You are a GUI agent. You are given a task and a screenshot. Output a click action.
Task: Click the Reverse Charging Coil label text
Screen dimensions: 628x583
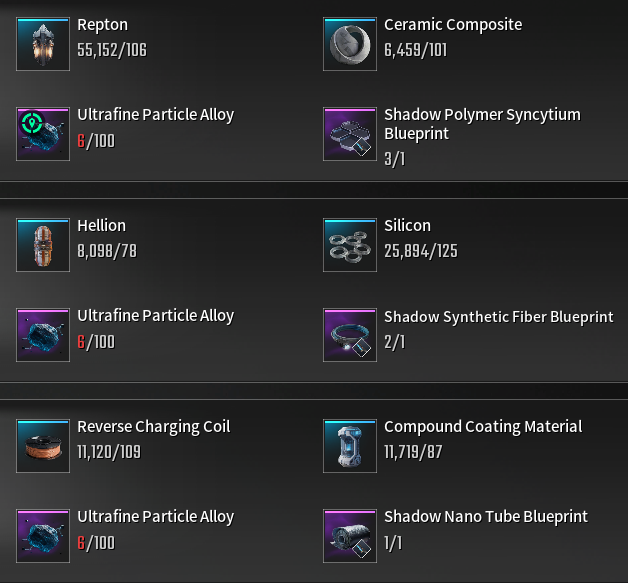(x=153, y=427)
